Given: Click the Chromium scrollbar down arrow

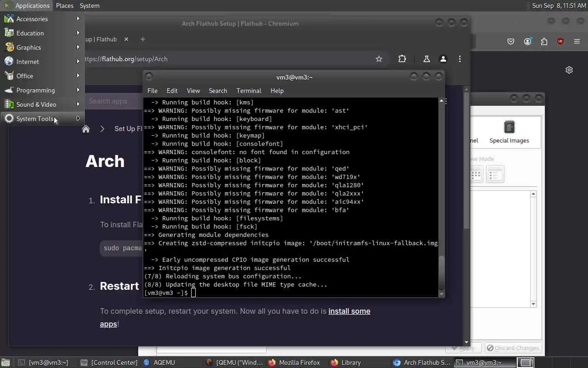Looking at the screenshot, I should click(x=467, y=342).
